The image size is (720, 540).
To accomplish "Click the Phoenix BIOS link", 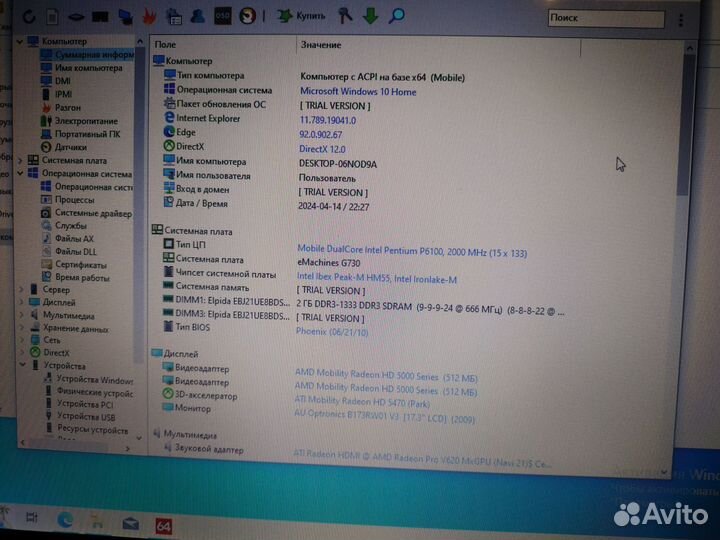I will [x=332, y=332].
